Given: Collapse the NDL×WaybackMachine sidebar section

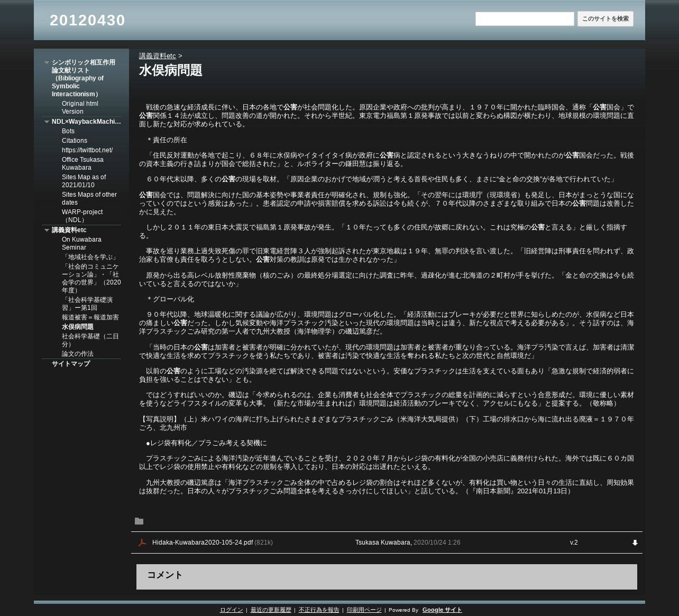Looking at the screenshot, I should [47, 122].
